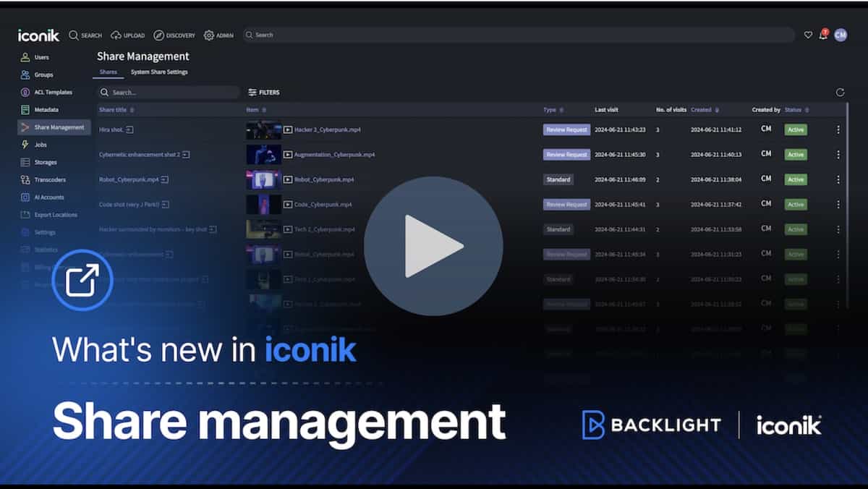Open ACL Templates in sidebar
The height and width of the screenshot is (489, 868).
[x=53, y=93]
